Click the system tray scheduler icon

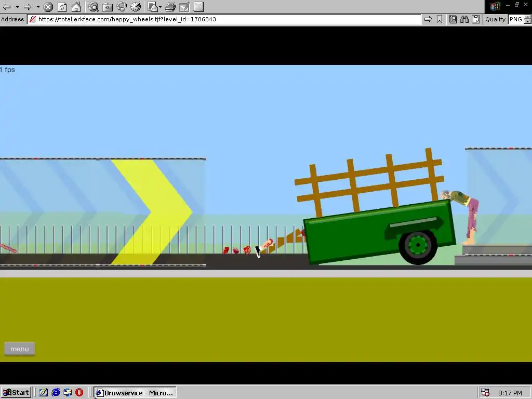(486, 393)
